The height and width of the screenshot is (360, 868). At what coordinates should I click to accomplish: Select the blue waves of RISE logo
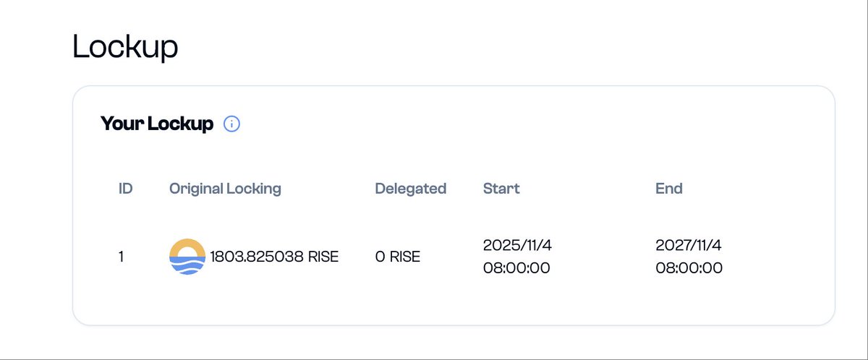point(187,267)
